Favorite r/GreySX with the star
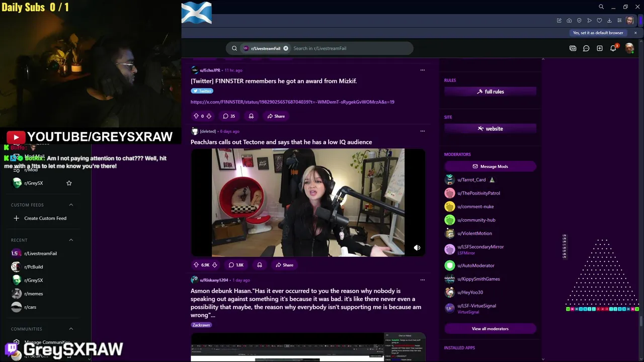The image size is (644, 362). (69, 183)
